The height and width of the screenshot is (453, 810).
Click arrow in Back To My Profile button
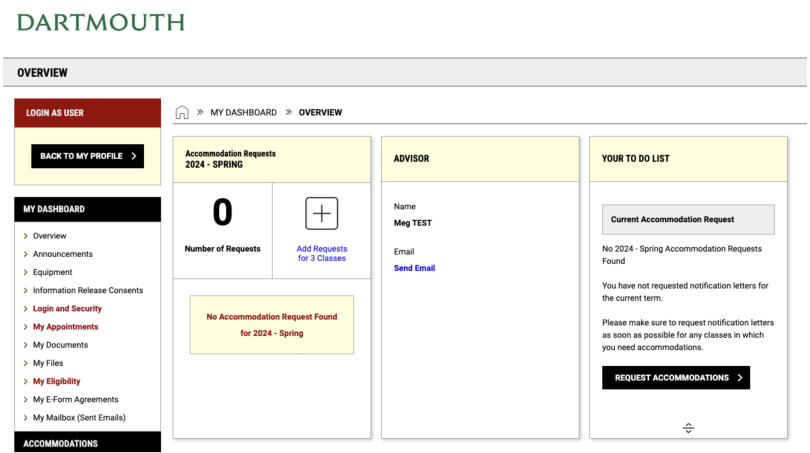(134, 156)
